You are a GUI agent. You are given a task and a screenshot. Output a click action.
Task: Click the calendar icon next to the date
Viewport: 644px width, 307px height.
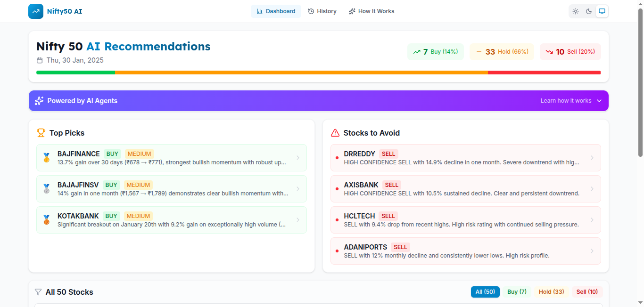[40, 60]
